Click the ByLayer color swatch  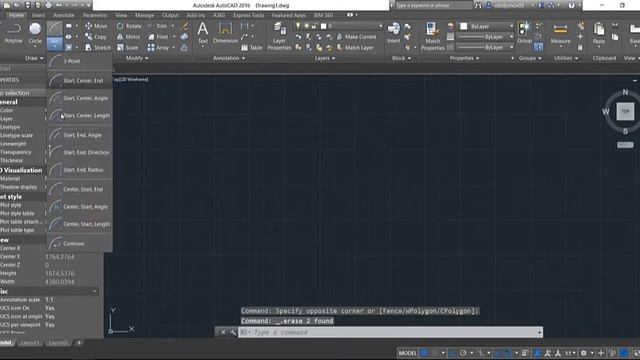click(464, 26)
